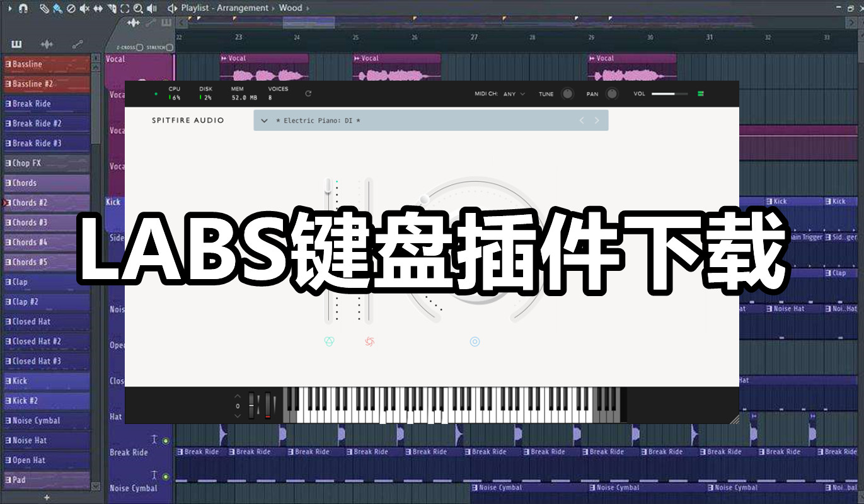Screen dimensions: 864x504
Task: Select the first Vocal audio clip
Action: (264, 68)
